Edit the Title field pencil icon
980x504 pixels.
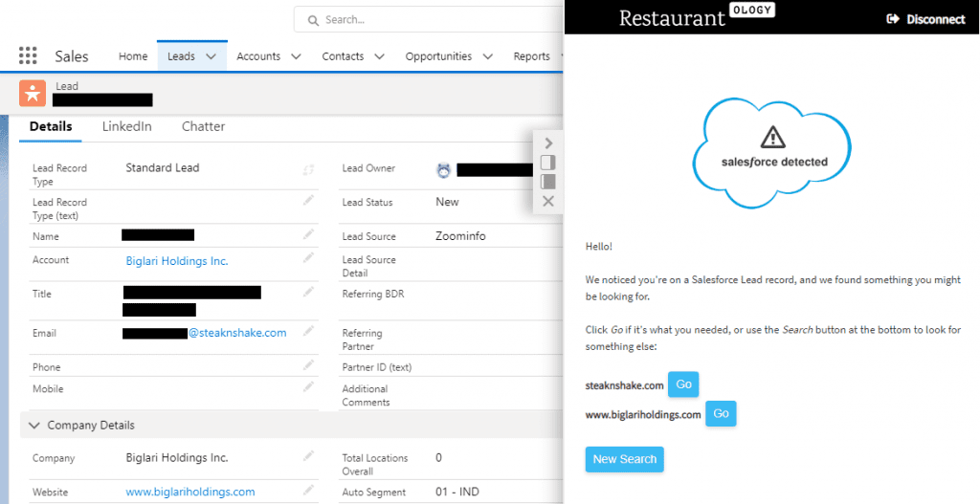click(x=308, y=292)
